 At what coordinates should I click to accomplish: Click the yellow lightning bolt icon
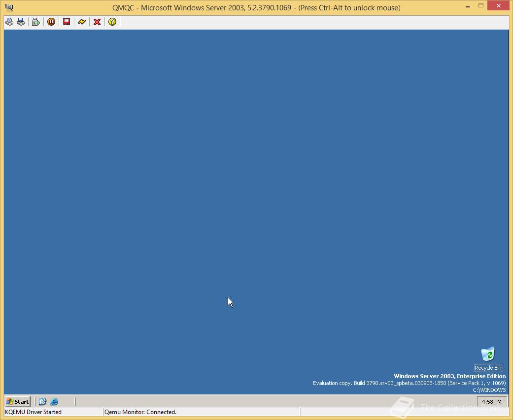(82, 22)
